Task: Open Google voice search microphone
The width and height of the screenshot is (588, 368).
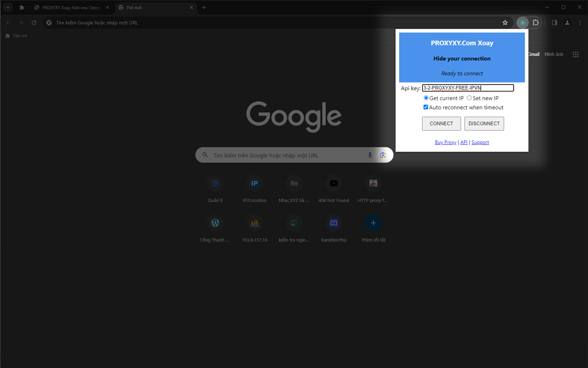Action: 370,155
